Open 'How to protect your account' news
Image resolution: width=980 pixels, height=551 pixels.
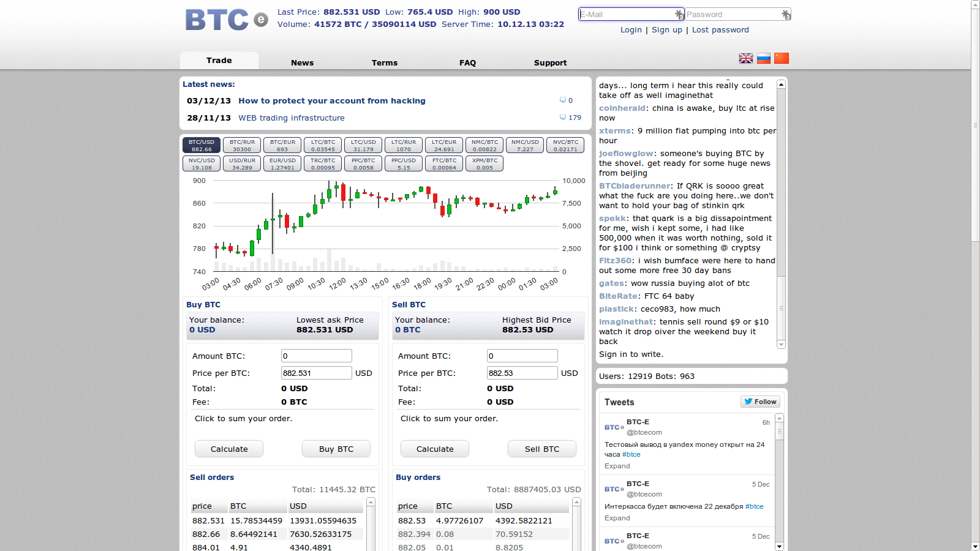(332, 101)
